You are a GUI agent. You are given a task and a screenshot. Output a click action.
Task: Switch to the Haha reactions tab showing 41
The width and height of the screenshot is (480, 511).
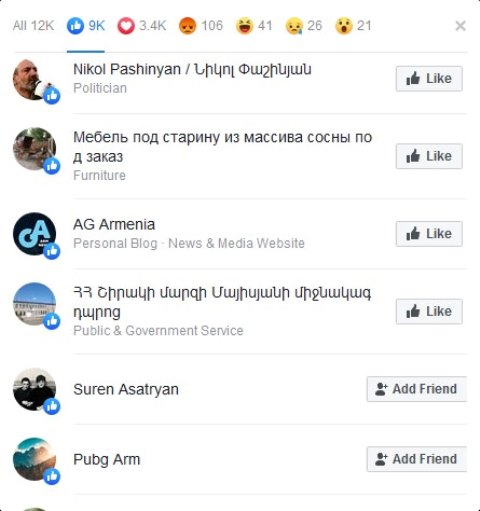(254, 26)
